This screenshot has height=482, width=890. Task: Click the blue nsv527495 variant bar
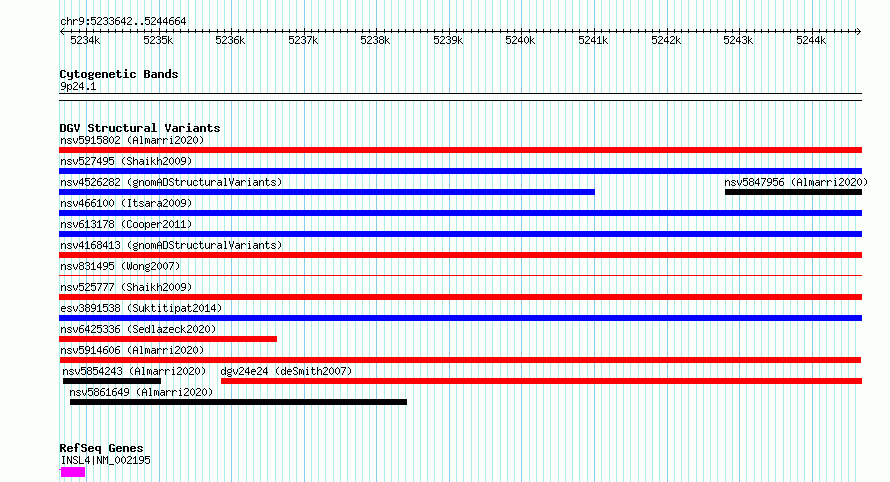[460, 171]
